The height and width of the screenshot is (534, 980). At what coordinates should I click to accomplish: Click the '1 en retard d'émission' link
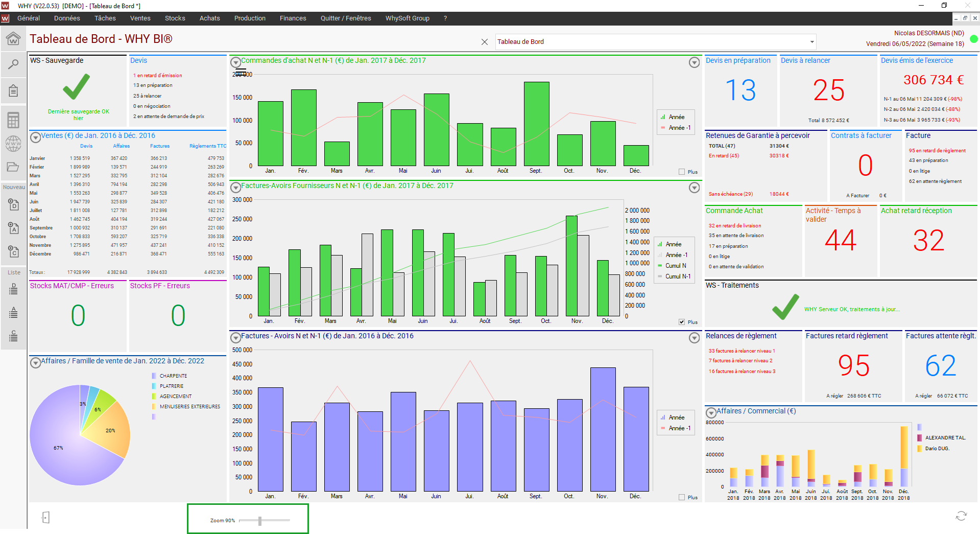click(157, 76)
